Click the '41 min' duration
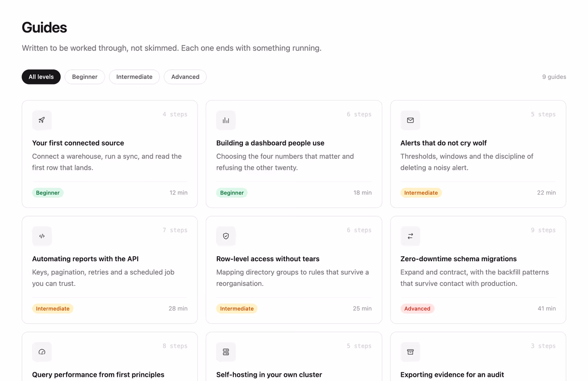The image size is (588, 381). pos(547,308)
